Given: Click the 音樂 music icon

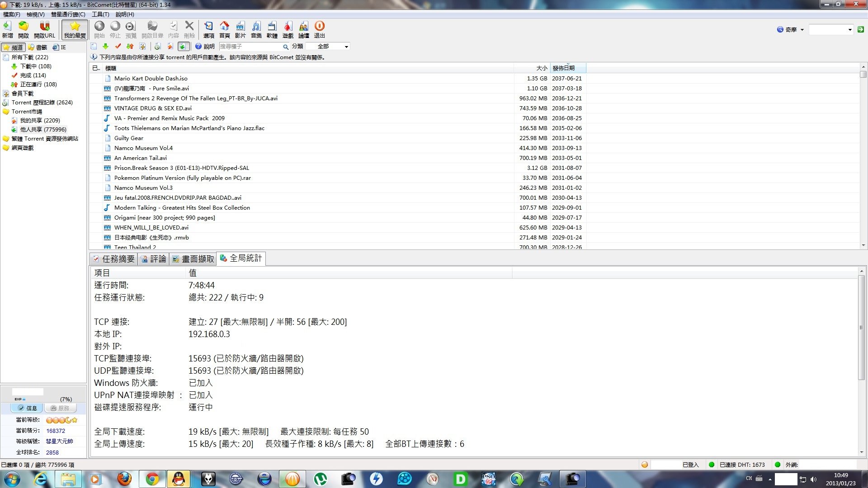Looking at the screenshot, I should [256, 29].
